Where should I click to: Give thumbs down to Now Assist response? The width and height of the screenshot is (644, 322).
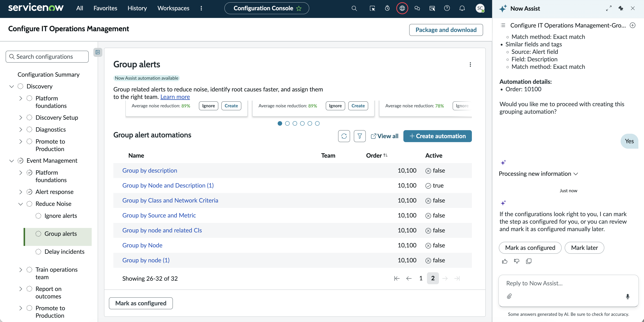(x=517, y=261)
